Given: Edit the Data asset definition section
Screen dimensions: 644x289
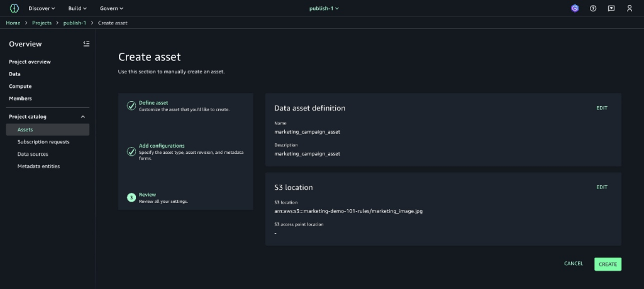Looking at the screenshot, I should 602,108.
